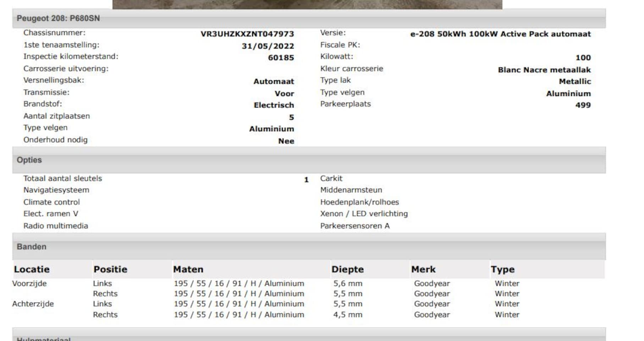Click the Peugeot 208: P680SN section header

tap(309, 18)
